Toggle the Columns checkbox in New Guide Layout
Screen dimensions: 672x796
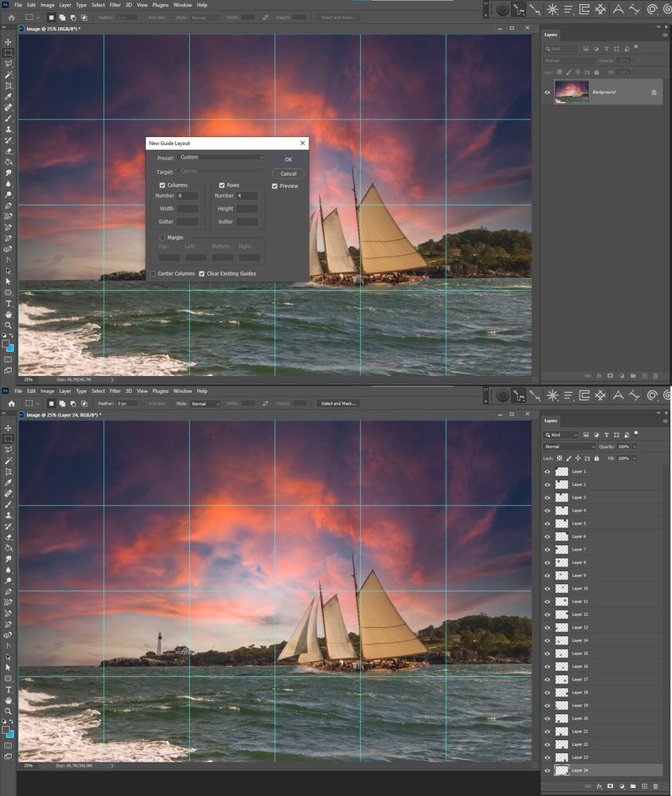pyautogui.click(x=162, y=186)
